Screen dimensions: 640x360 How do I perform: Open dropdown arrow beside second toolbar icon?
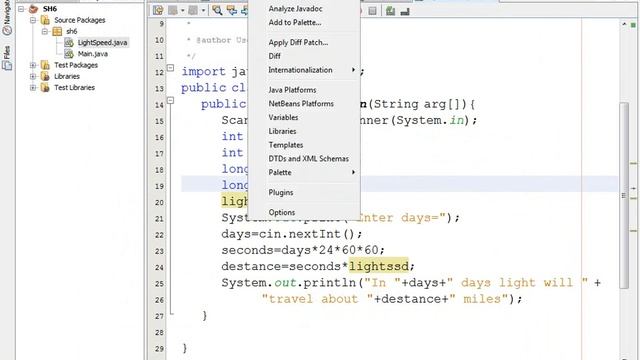(x=182, y=11)
